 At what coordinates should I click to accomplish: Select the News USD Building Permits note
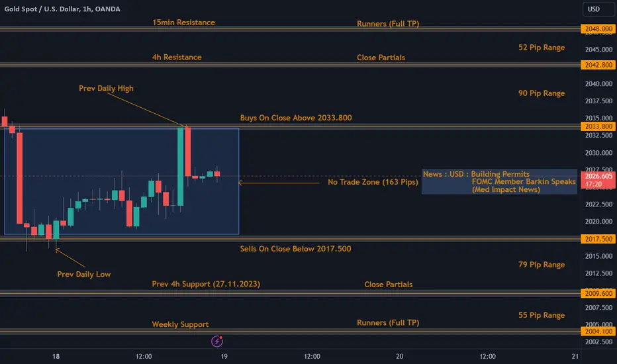point(499,181)
